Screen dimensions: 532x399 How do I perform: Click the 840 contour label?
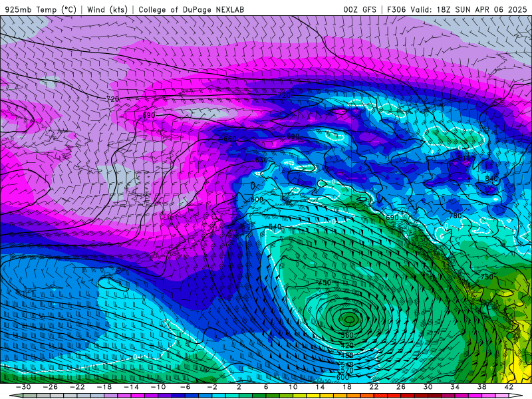491,178
